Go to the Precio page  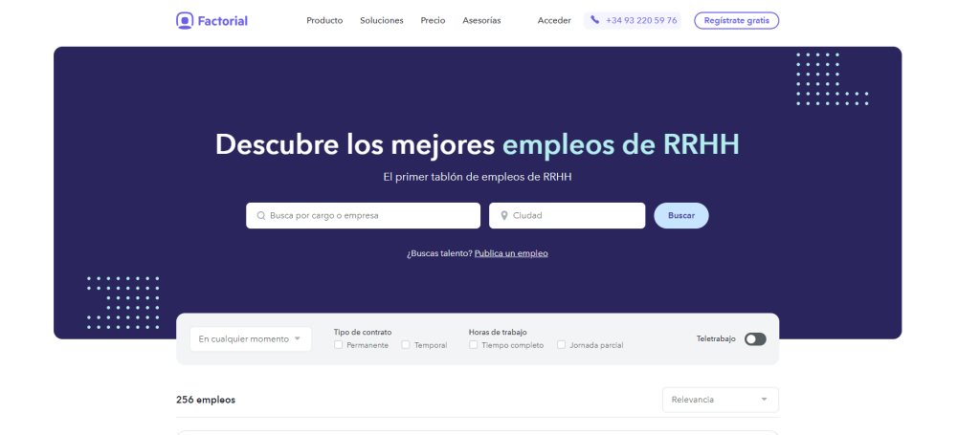tap(433, 20)
